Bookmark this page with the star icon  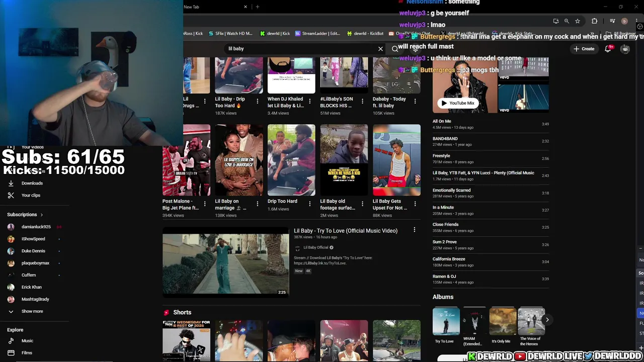pyautogui.click(x=578, y=21)
